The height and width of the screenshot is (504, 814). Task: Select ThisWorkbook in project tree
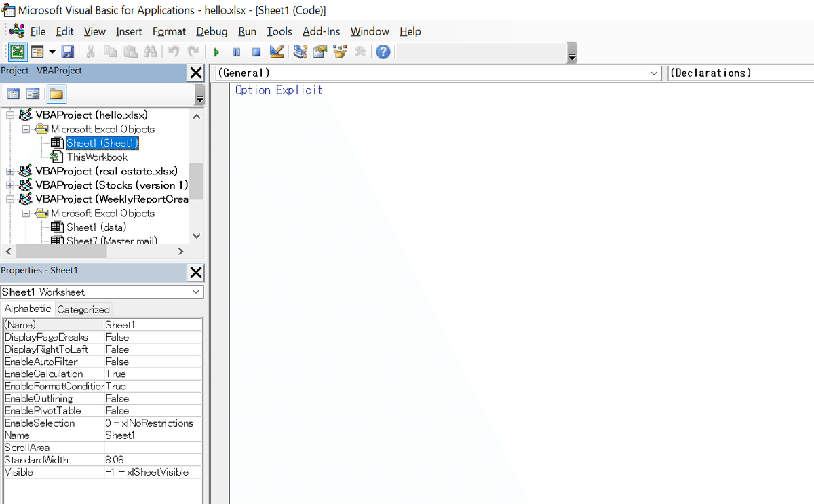(x=97, y=157)
